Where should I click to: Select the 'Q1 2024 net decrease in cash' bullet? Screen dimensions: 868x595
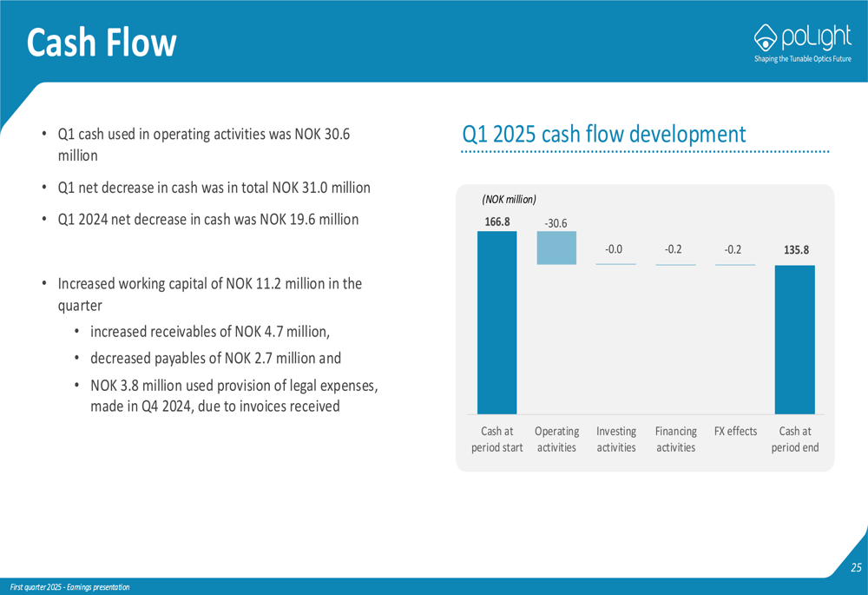[208, 220]
